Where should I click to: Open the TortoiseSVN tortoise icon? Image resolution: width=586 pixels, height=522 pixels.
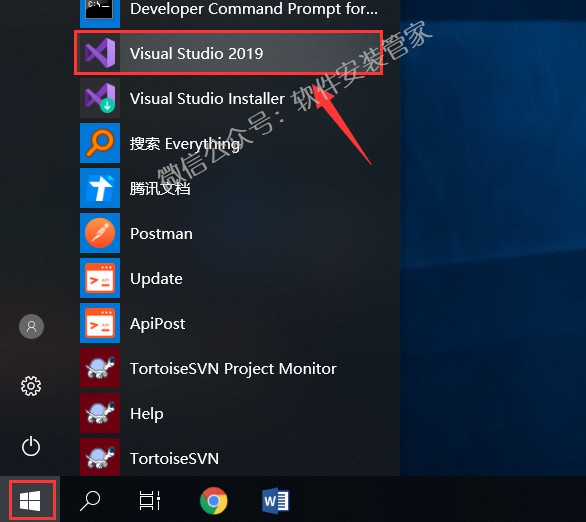[x=100, y=457]
